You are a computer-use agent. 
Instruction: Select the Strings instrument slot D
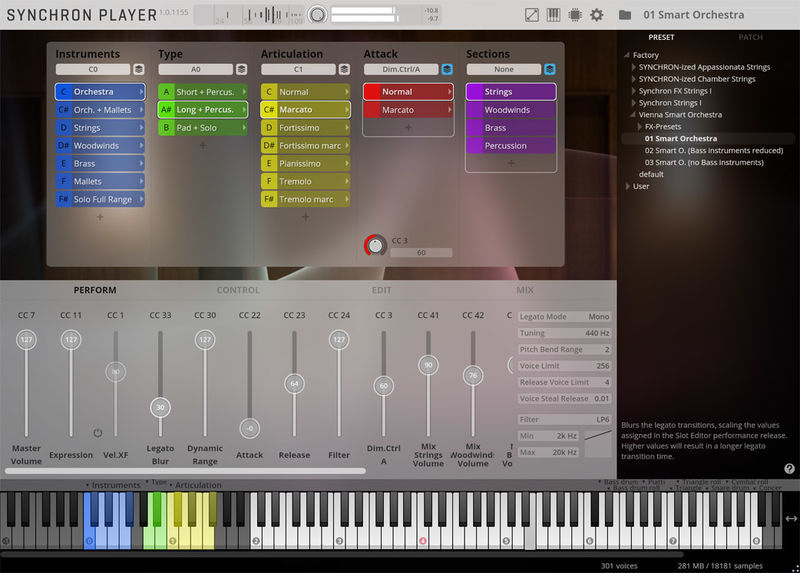[100, 128]
